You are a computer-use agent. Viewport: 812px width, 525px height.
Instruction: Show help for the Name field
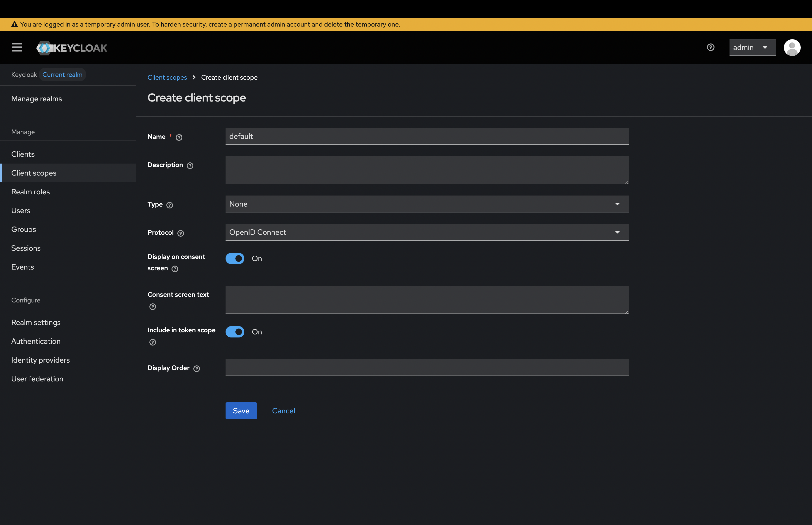179,137
